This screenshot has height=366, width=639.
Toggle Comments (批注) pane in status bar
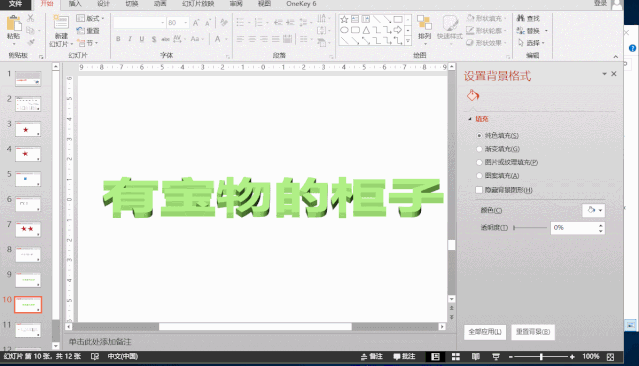(x=404, y=357)
